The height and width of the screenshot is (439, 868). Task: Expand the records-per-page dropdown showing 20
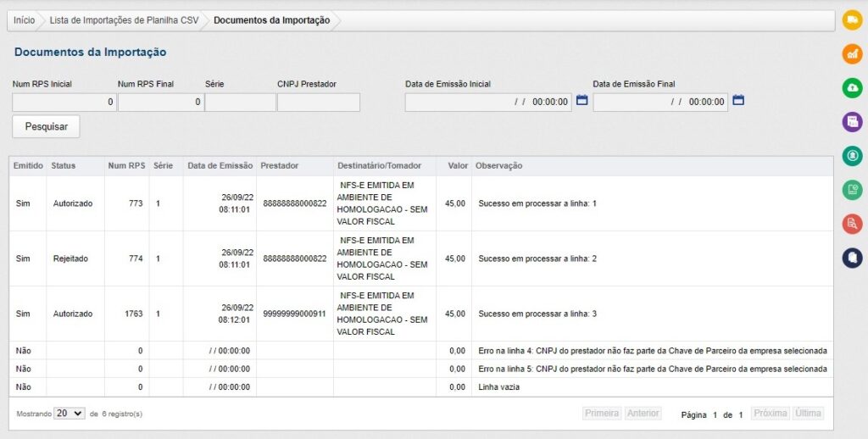coord(69,413)
